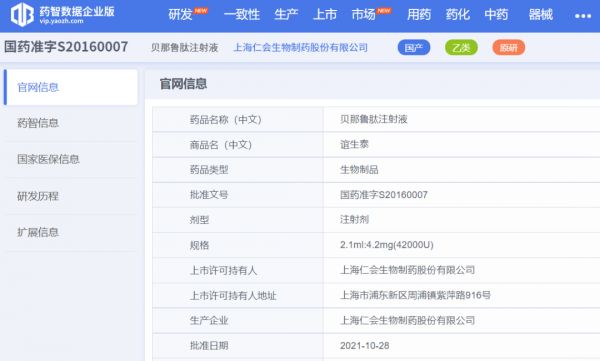Click the 批准日期 label cell
Image resolution: width=600 pixels, height=361 pixels.
pyautogui.click(x=238, y=346)
